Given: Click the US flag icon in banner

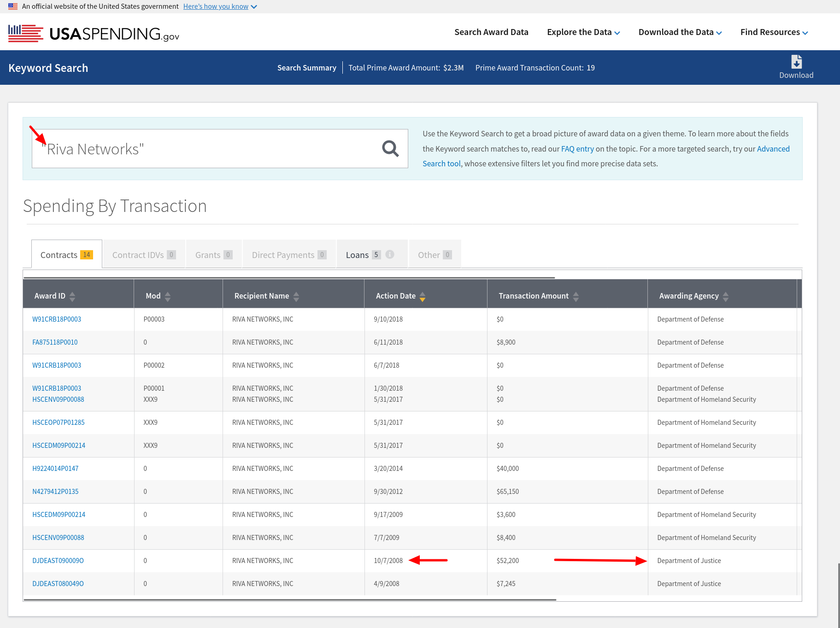Looking at the screenshot, I should pyautogui.click(x=13, y=6).
